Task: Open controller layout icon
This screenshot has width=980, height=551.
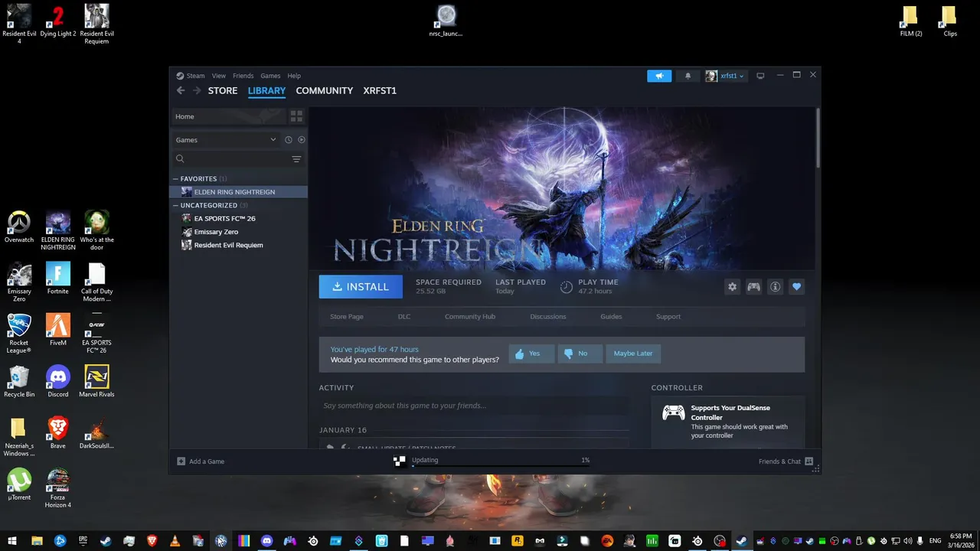Action: point(754,287)
